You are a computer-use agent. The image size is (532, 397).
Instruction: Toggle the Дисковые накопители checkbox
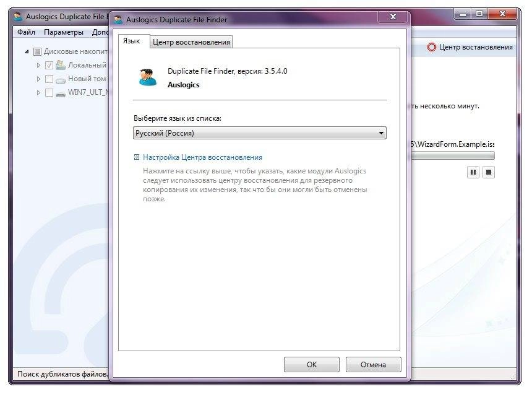[37, 51]
